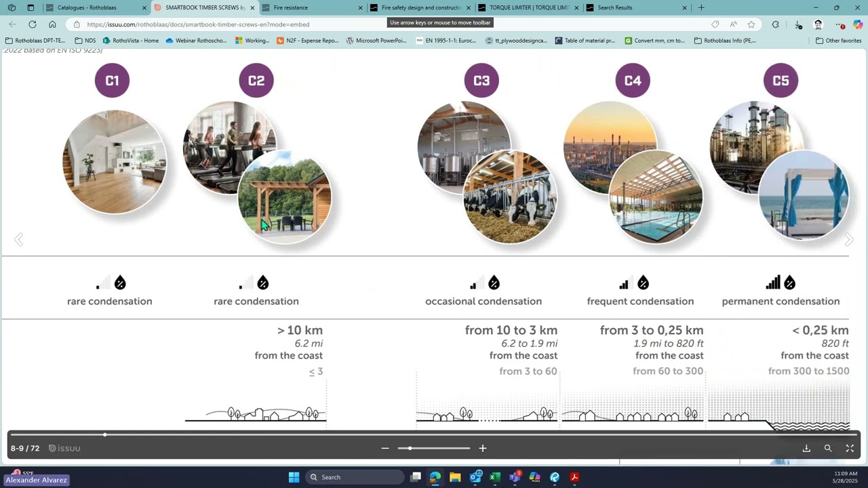
Task: Open browser extensions menu
Action: point(776,24)
